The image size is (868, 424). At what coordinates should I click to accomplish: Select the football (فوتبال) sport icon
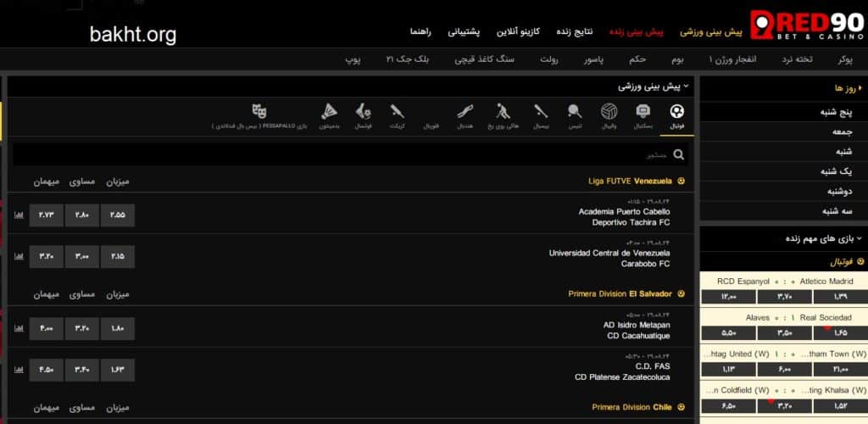(x=676, y=113)
